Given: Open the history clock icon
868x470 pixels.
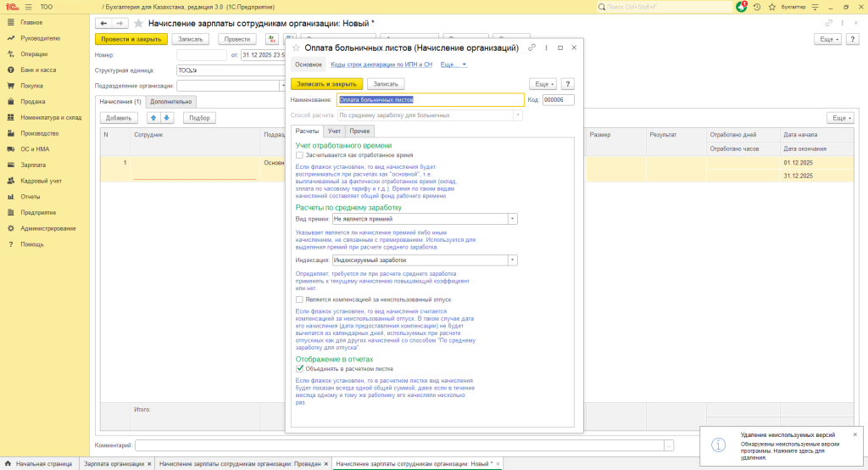Looking at the screenshot, I should pos(756,6).
